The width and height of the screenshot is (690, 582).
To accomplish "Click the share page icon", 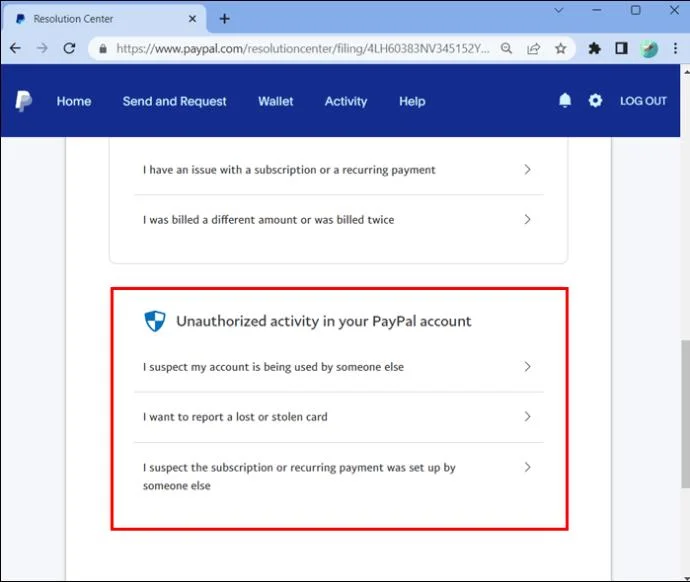I will tap(533, 48).
